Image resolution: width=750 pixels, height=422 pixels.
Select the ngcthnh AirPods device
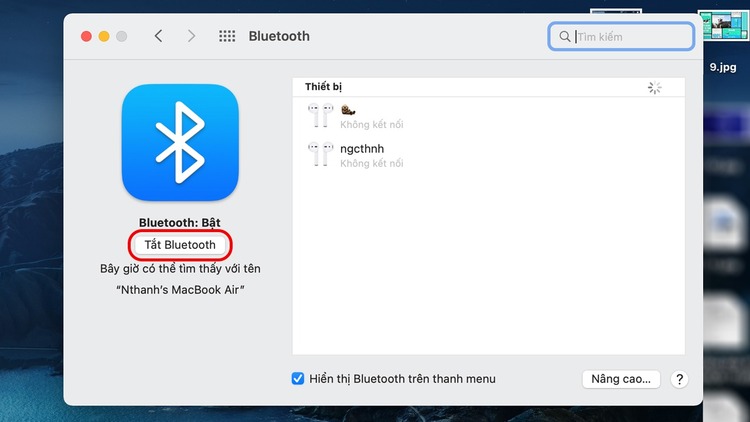pyautogui.click(x=488, y=155)
